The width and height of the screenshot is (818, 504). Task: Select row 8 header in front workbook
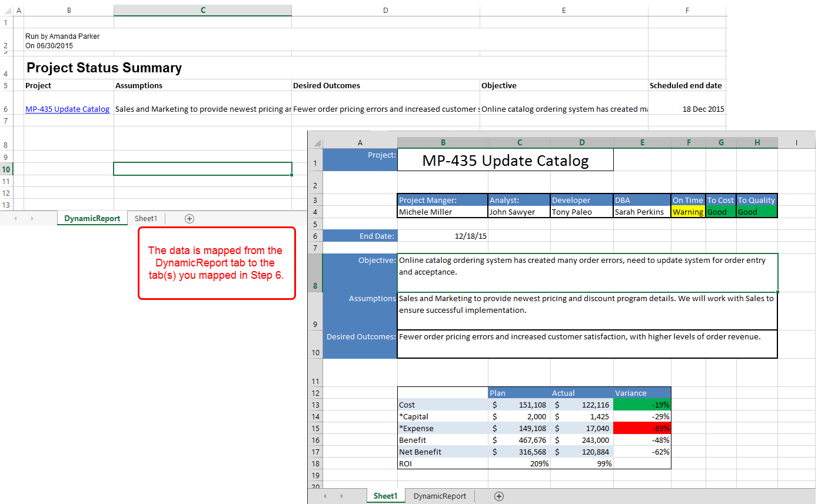(x=315, y=273)
